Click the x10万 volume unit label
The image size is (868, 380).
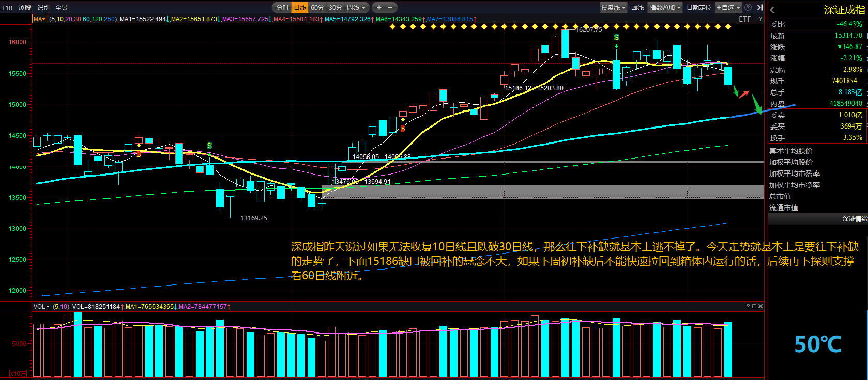click(x=18, y=373)
